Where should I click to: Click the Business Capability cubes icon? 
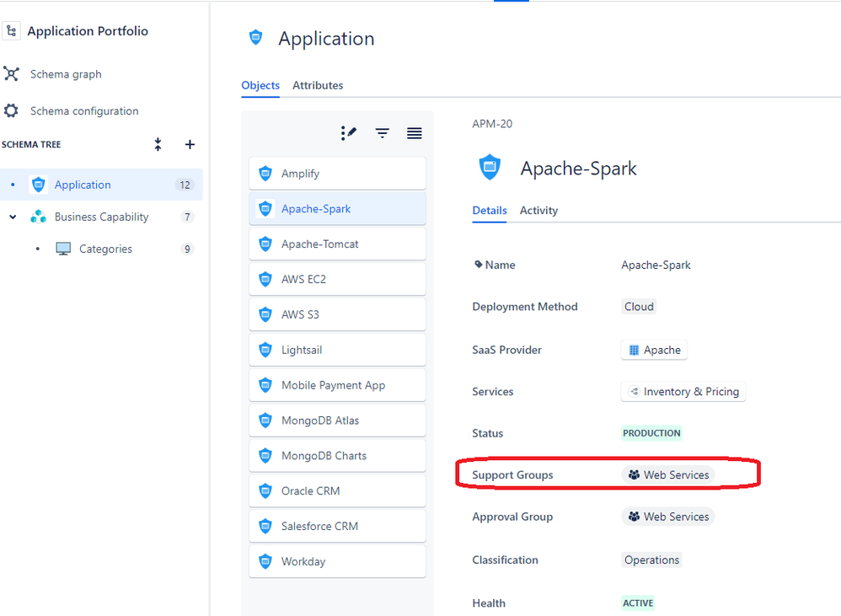39,217
